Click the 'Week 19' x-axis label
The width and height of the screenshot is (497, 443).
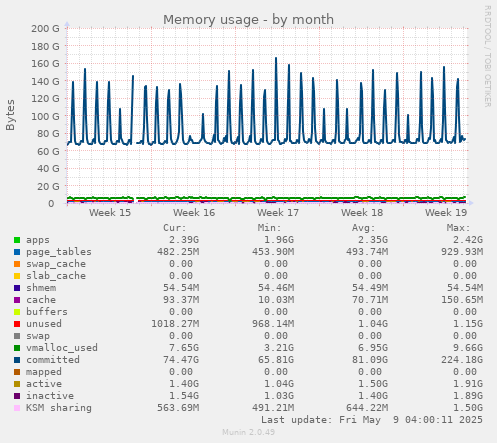(x=446, y=213)
